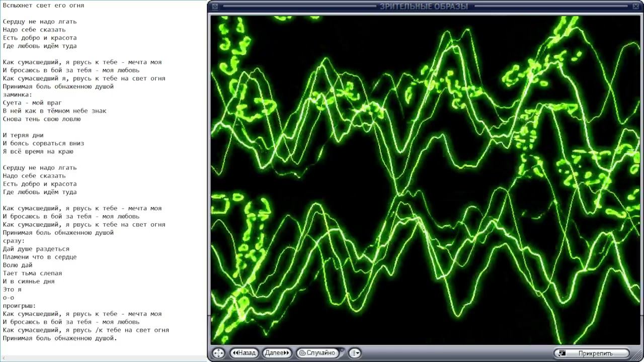This screenshot has width=644, height=362.
Task: Switch the visualization to full screen mode
Action: pos(218,353)
